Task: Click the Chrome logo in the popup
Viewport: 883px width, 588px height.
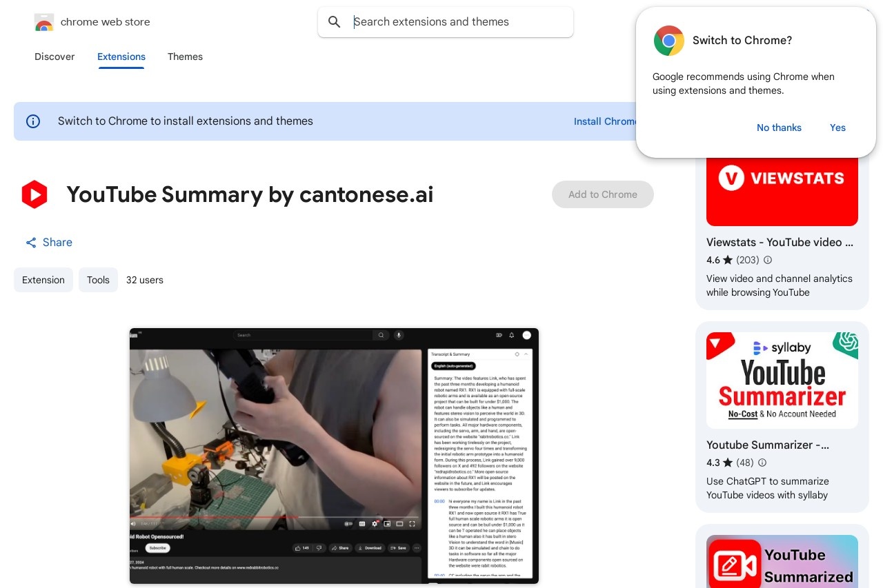Action: pos(668,41)
